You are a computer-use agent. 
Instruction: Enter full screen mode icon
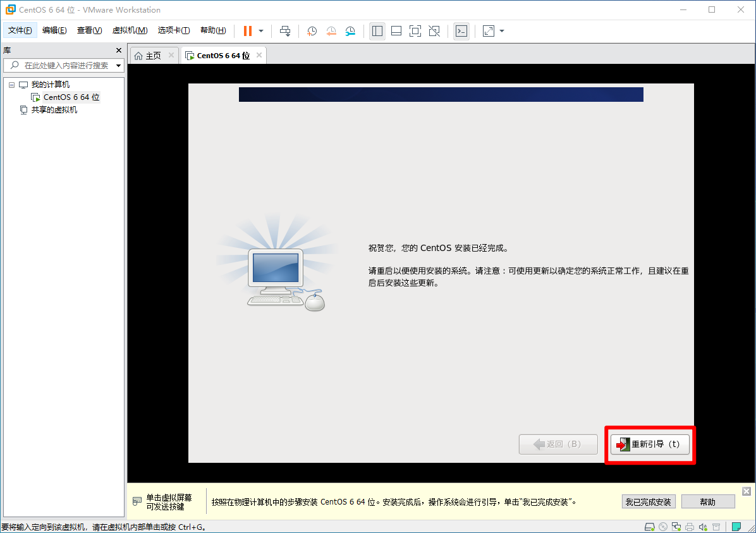(x=415, y=31)
